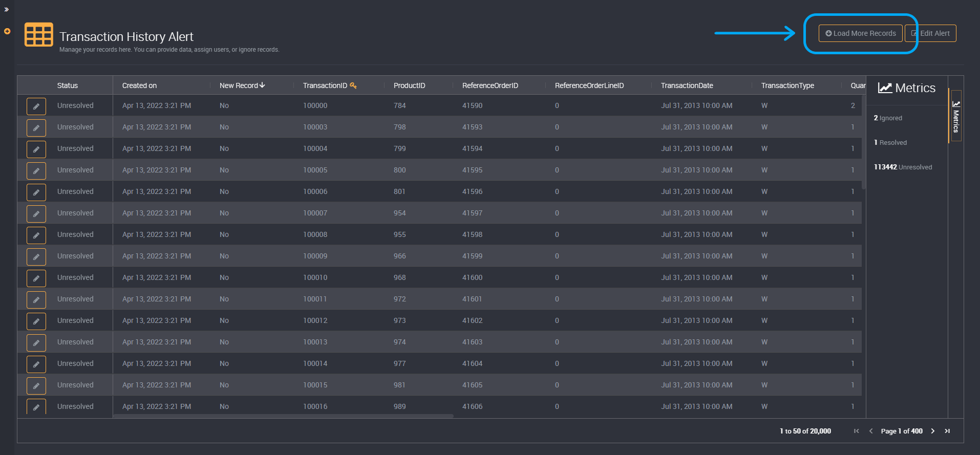The image size is (980, 455).
Task: Select ReferenceOrderID cell 41590
Action: (x=472, y=105)
